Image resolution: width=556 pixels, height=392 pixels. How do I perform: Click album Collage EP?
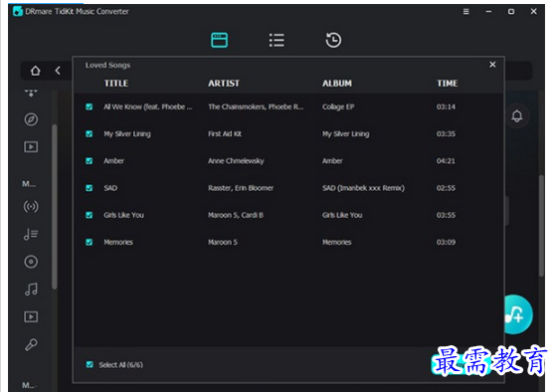pos(338,106)
